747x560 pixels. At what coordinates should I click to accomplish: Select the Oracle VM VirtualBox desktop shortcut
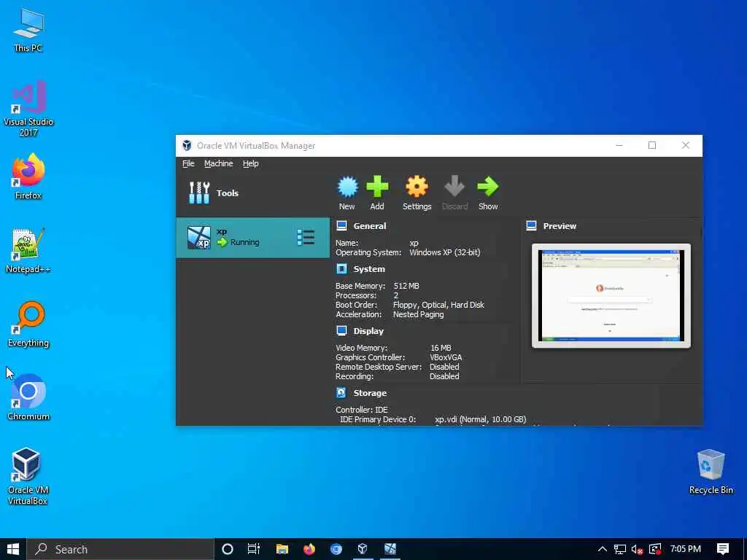tap(28, 476)
